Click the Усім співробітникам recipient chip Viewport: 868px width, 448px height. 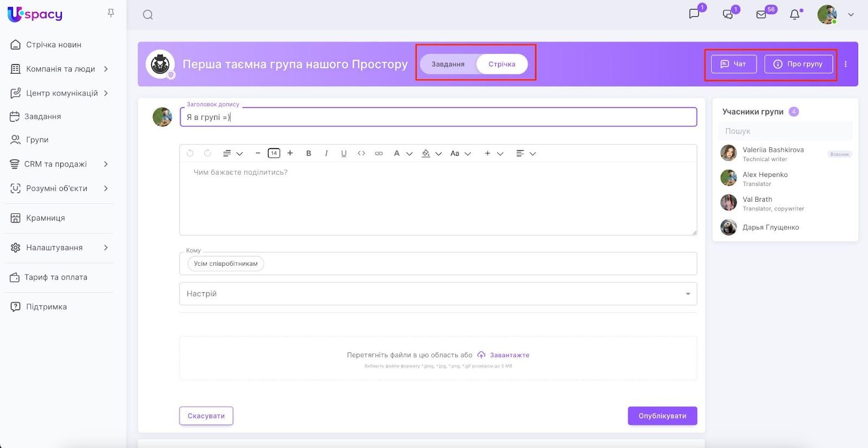[x=226, y=264]
